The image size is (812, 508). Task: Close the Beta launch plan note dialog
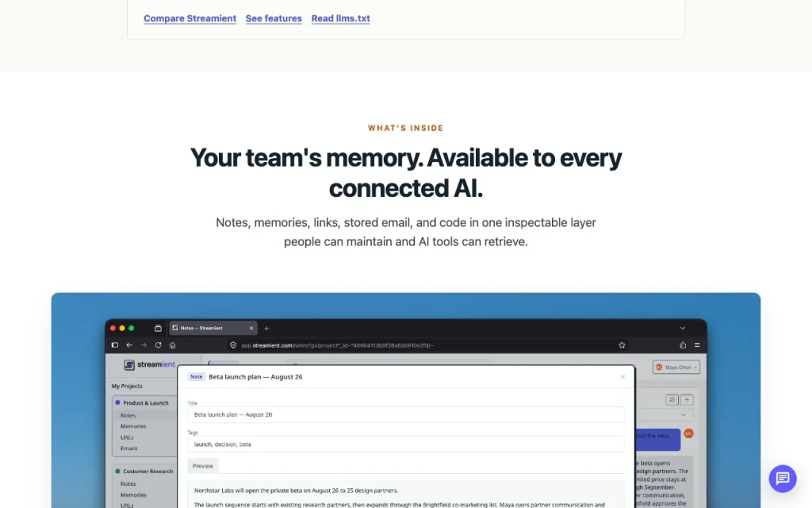point(622,377)
